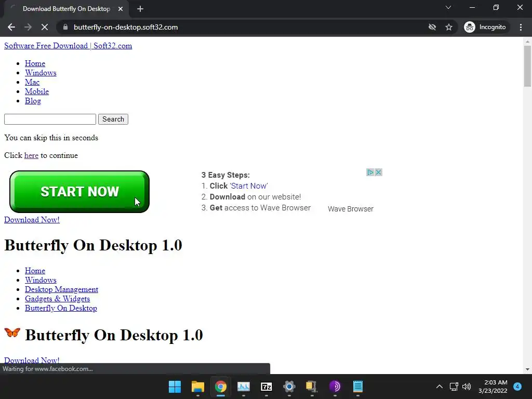
Task: Open Software Free Download Soft32.com link
Action: [x=68, y=46]
